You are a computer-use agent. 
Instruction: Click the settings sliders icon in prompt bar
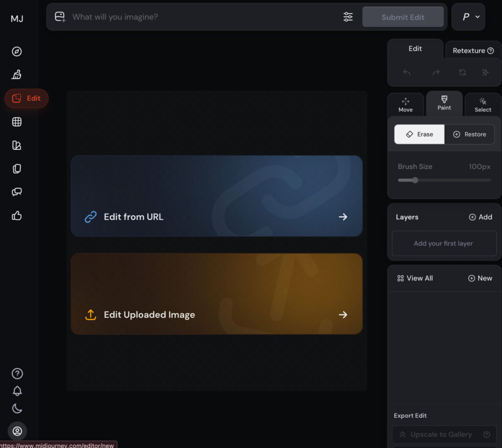[x=348, y=17]
